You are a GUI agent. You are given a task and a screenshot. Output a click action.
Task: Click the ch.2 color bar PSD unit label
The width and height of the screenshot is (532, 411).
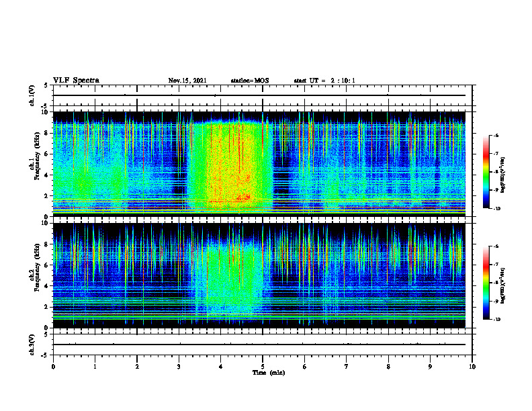(503, 285)
